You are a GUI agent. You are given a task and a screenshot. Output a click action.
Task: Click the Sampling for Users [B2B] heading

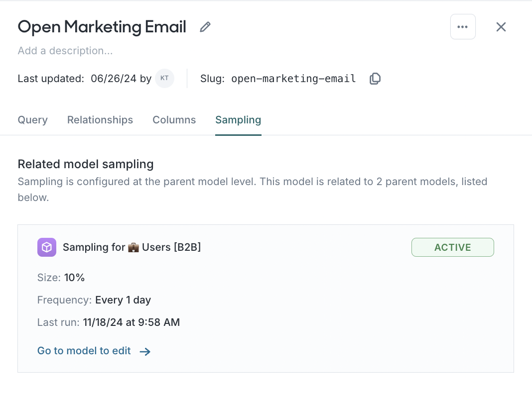132,247
